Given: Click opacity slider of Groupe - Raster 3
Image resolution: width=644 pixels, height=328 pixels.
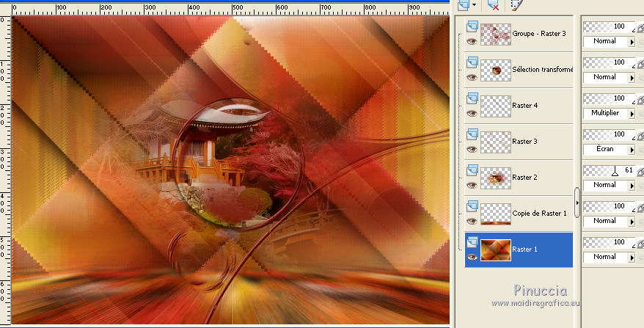Looking at the screenshot, I should pyautogui.click(x=609, y=26).
